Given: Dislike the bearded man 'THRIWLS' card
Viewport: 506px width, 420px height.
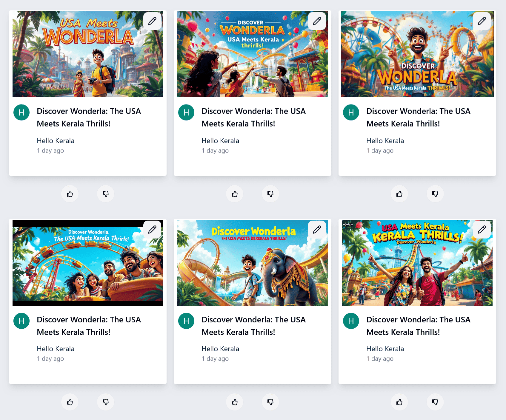Looking at the screenshot, I should point(435,194).
